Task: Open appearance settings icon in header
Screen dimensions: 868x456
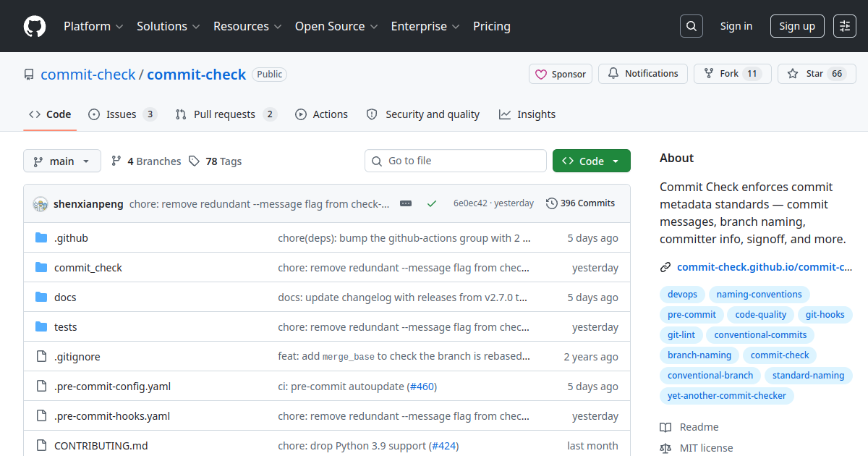Action: coord(845,26)
